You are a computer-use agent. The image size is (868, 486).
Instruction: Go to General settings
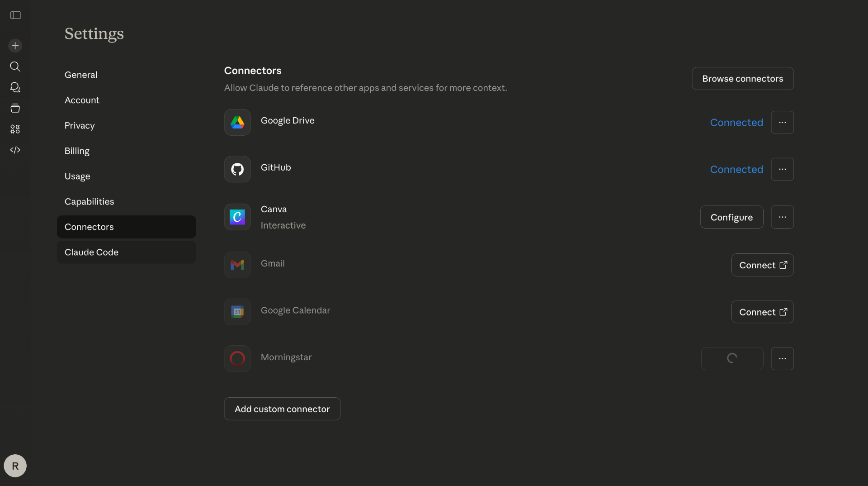pyautogui.click(x=127, y=75)
